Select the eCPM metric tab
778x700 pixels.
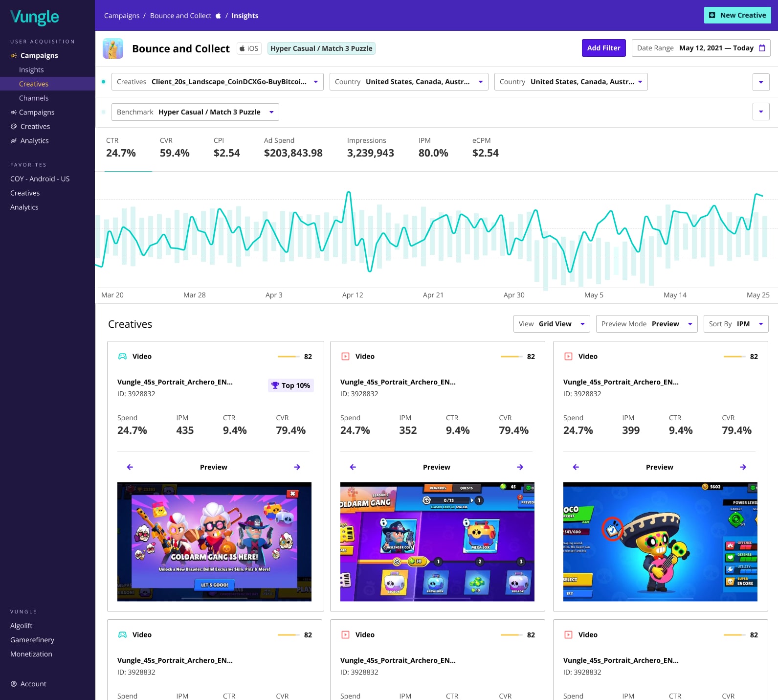(x=486, y=147)
